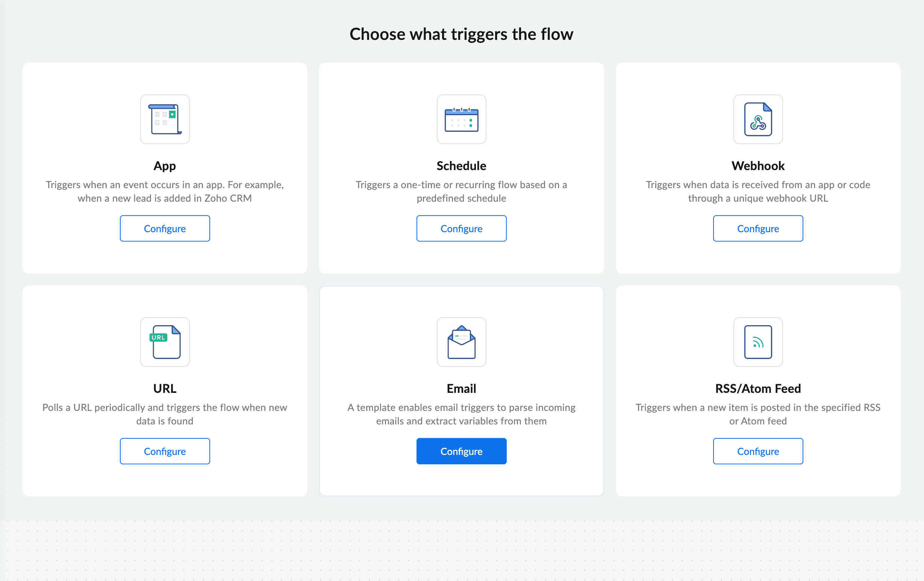The width and height of the screenshot is (924, 581).
Task: Click the Webhook trigger icon
Action: [x=758, y=119]
